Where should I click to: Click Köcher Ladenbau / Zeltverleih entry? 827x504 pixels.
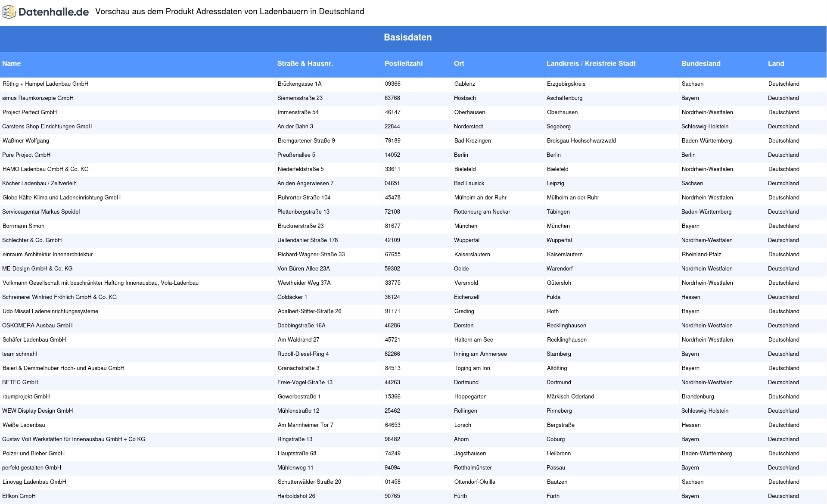coord(39,183)
